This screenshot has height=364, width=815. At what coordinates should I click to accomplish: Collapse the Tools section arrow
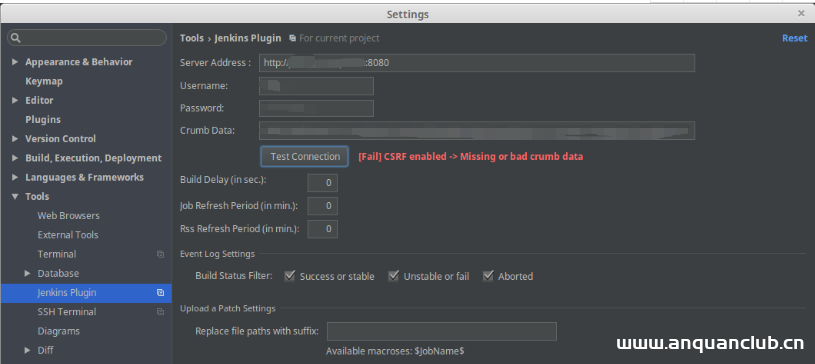pos(15,197)
